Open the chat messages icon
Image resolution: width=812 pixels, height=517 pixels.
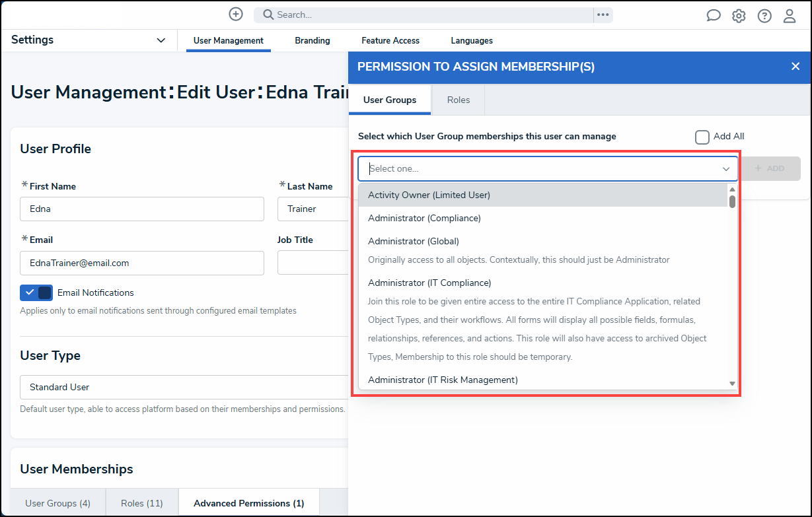click(x=714, y=16)
